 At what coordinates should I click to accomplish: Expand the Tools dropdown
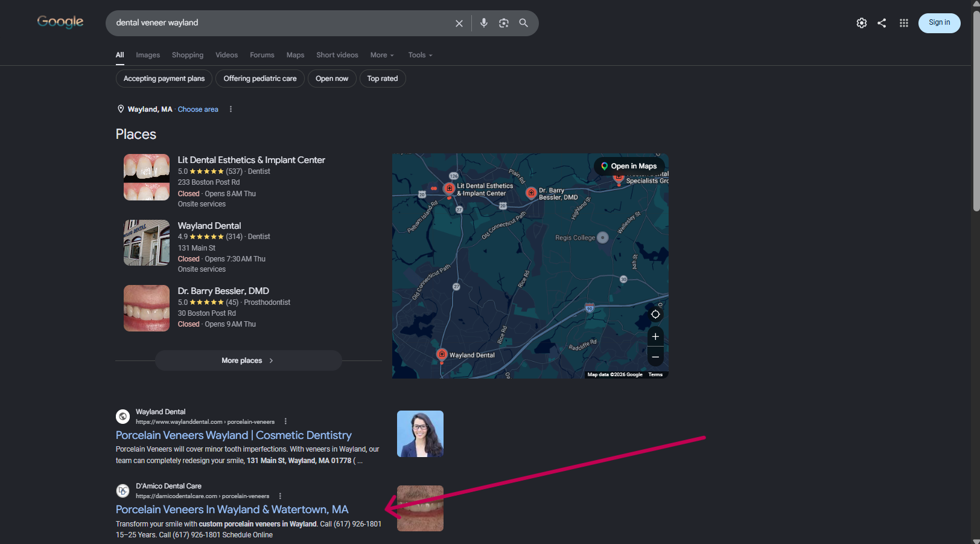coord(420,55)
